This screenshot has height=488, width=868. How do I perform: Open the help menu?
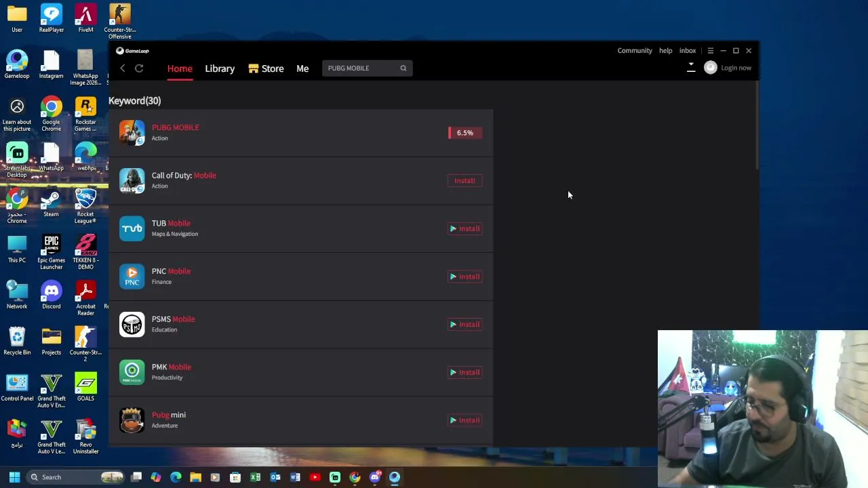pos(666,51)
